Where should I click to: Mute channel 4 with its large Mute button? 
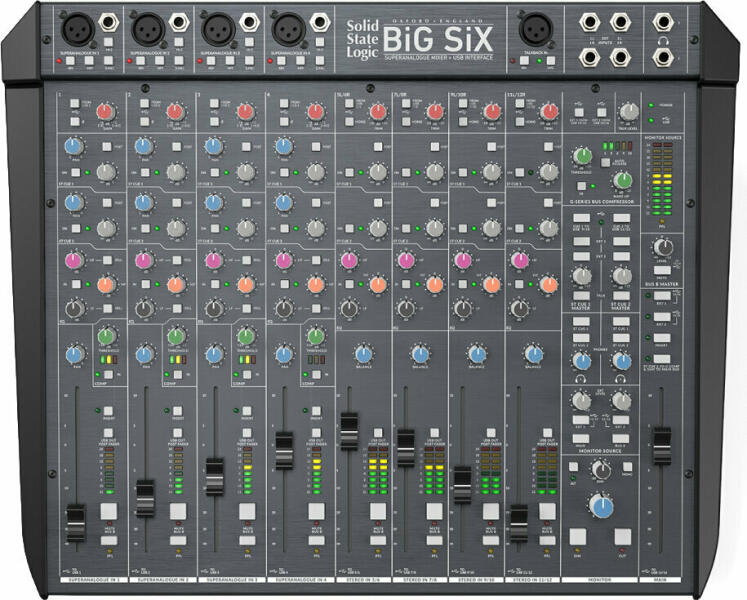[x=316, y=511]
